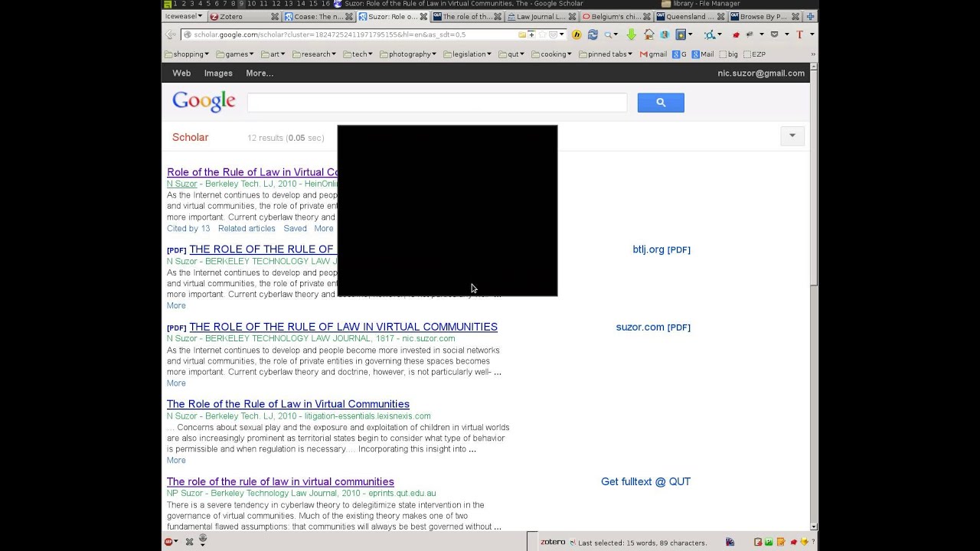Open the legislation bookmarks folder

click(x=467, y=54)
